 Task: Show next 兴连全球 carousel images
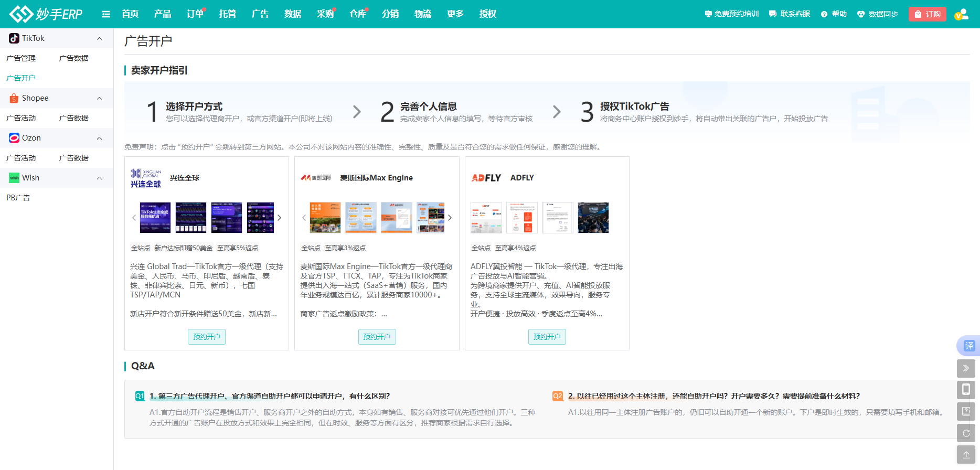(280, 218)
